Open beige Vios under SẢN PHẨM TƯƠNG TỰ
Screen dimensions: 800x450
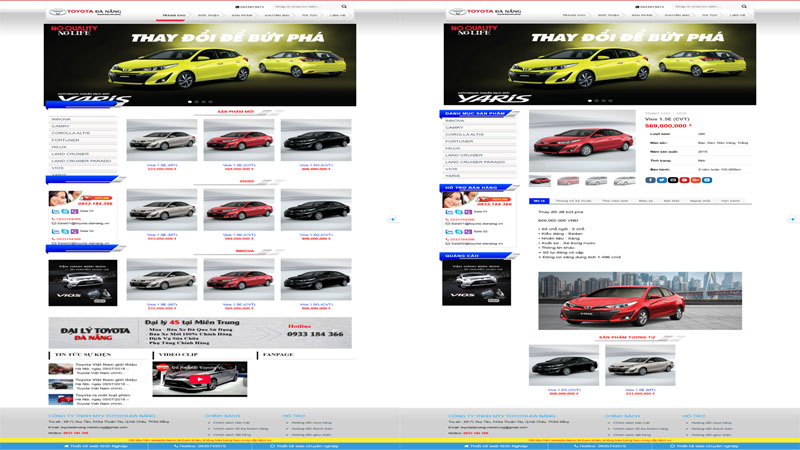tap(640, 365)
